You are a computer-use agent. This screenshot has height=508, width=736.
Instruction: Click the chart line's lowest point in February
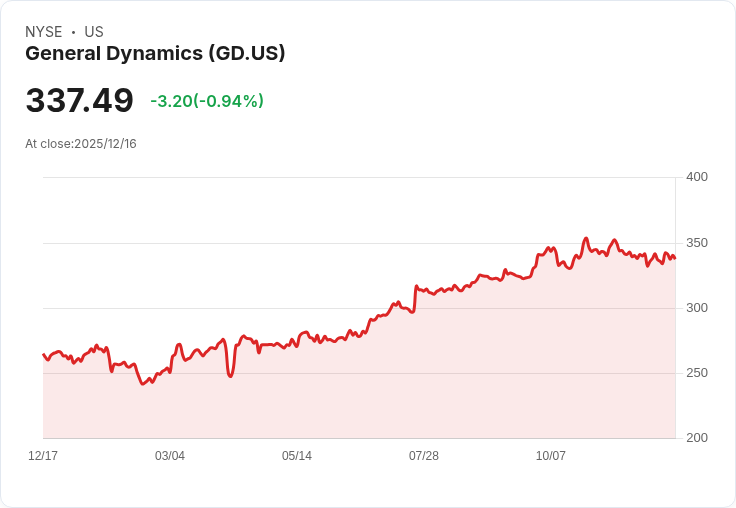point(143,384)
